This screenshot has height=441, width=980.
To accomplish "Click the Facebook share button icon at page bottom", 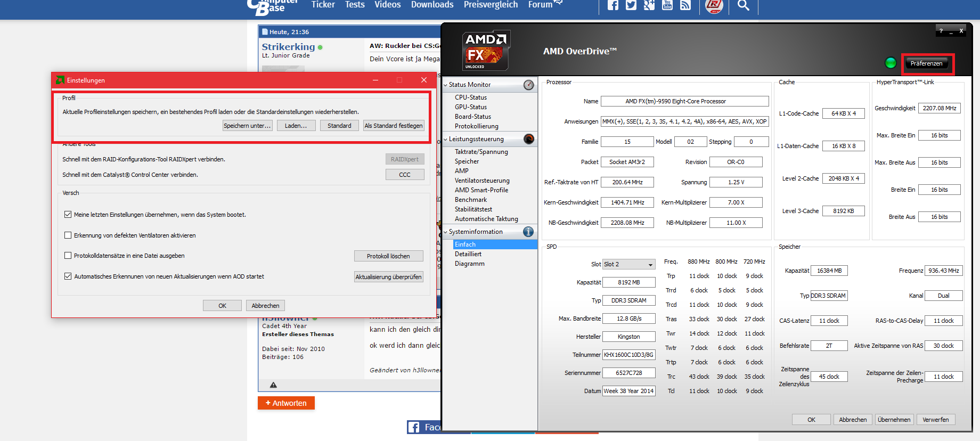I will 413,427.
